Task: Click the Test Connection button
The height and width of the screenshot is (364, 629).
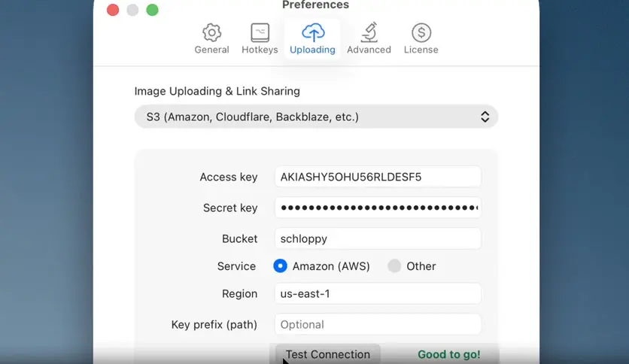Action: point(328,354)
